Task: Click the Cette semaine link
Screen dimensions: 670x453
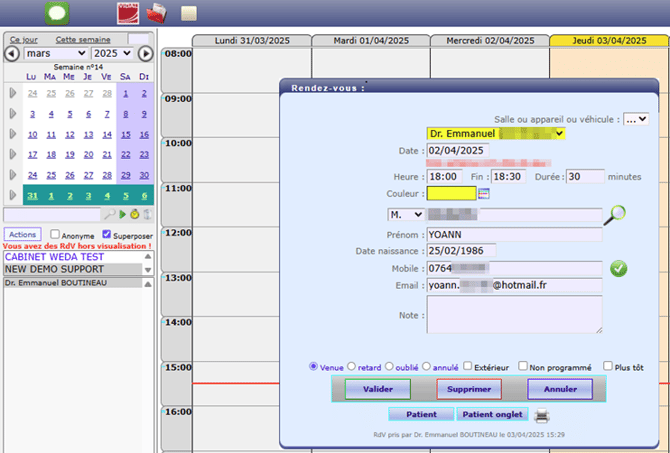Action: [x=83, y=39]
